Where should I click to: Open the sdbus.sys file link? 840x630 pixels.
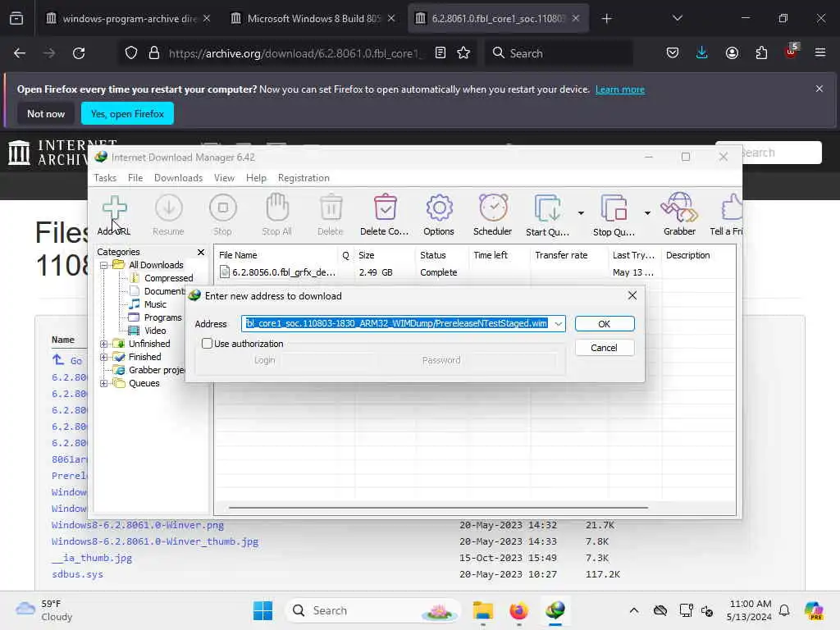click(78, 573)
